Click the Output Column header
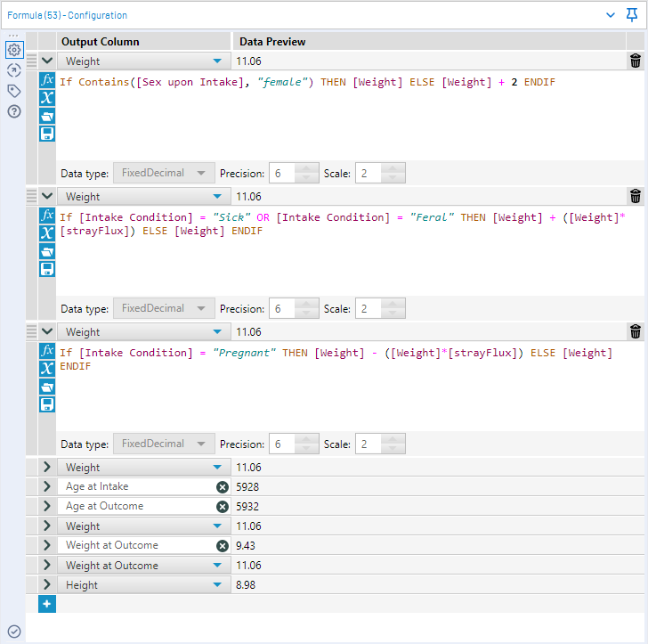 click(101, 42)
